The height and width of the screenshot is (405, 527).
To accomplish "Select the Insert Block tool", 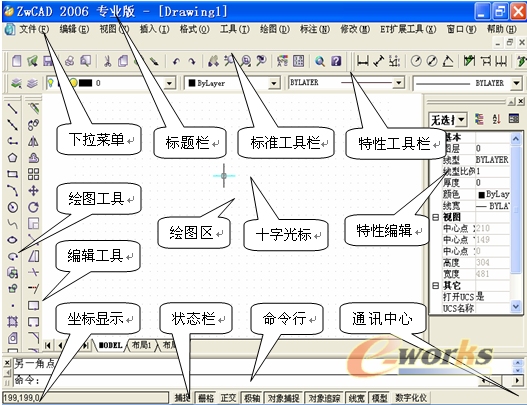I will 12,273.
